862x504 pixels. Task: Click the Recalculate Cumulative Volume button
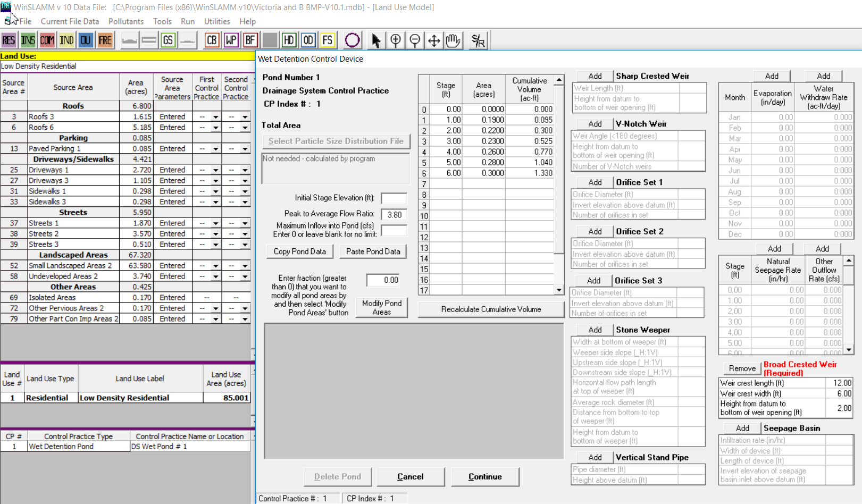coord(490,309)
